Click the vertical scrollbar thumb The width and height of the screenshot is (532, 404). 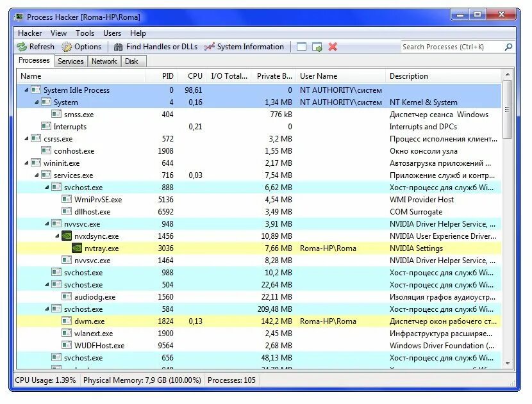[507, 109]
